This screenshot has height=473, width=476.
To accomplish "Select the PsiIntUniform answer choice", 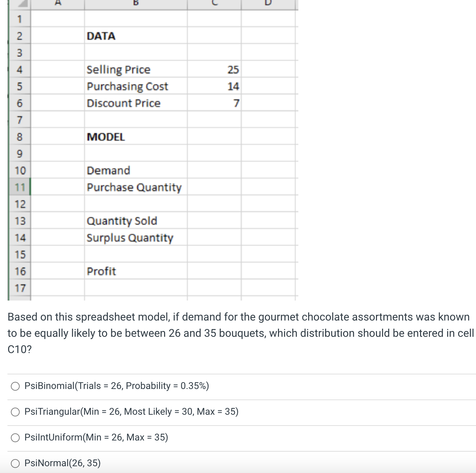I will (15, 437).
